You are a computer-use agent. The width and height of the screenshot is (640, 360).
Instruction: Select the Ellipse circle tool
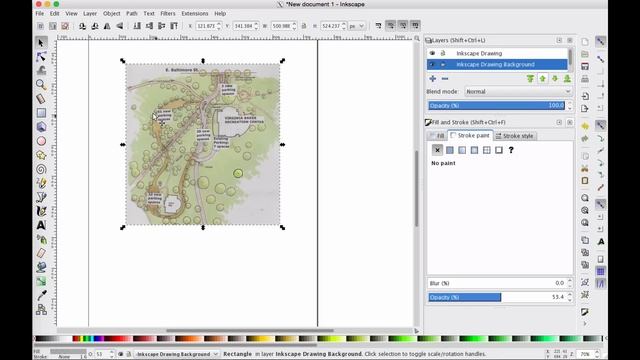pos(41,141)
